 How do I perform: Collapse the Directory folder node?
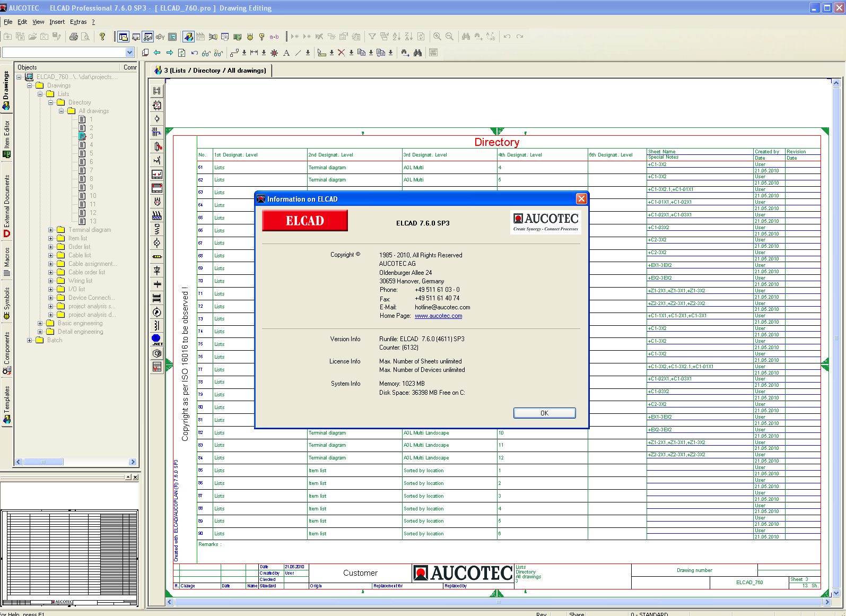point(51,103)
